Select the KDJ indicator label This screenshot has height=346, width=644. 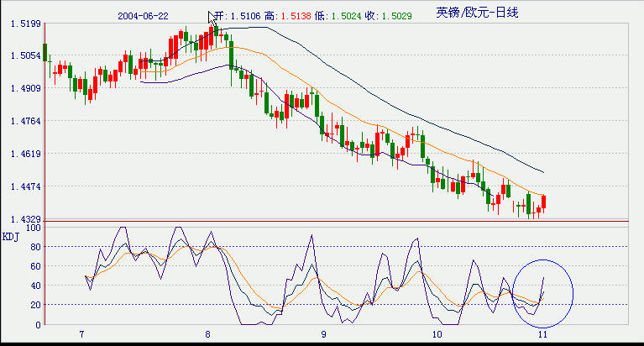pyautogui.click(x=11, y=236)
